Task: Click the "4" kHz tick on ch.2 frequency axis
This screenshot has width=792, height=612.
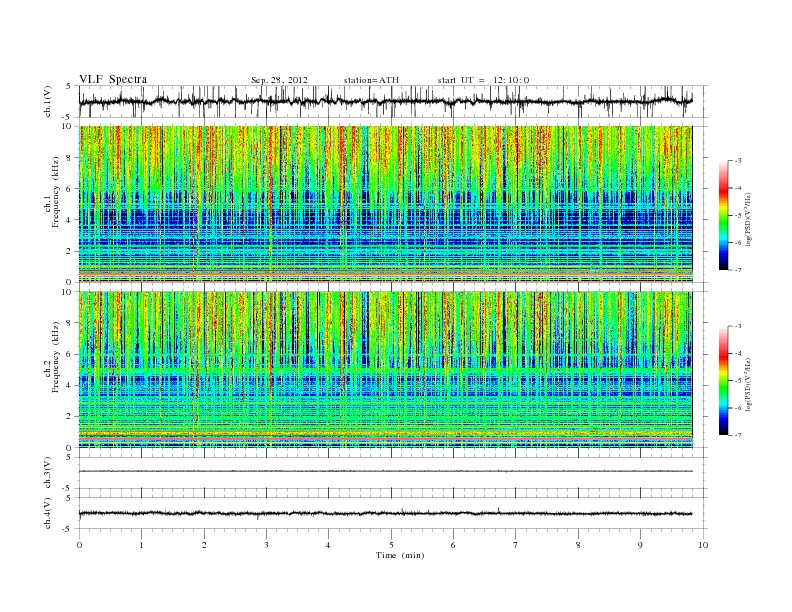Action: pos(70,385)
